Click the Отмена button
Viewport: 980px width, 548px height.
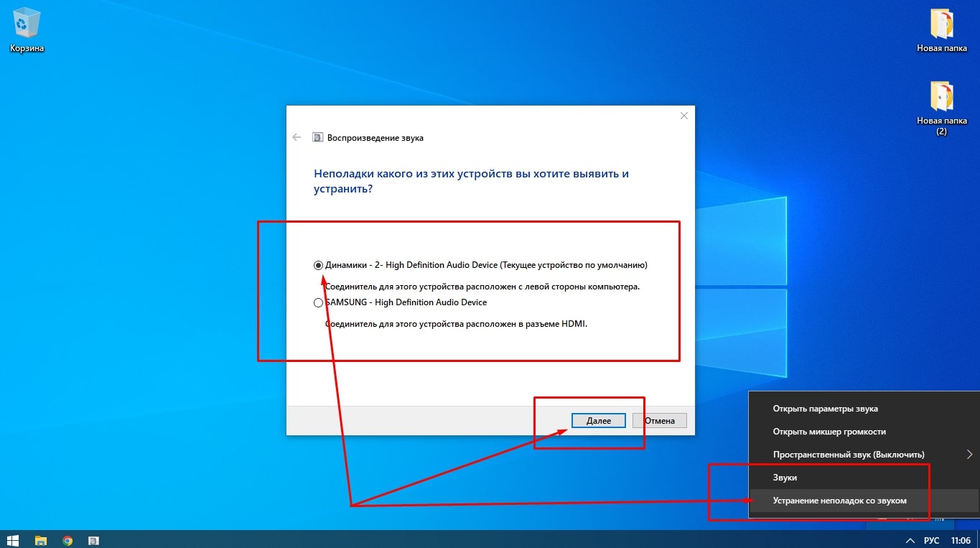tap(659, 421)
